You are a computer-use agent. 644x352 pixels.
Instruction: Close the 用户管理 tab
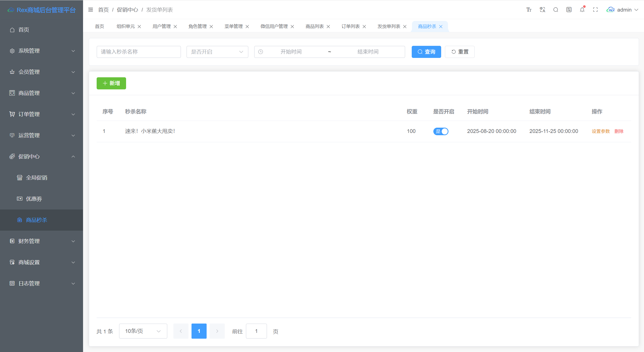(x=175, y=26)
